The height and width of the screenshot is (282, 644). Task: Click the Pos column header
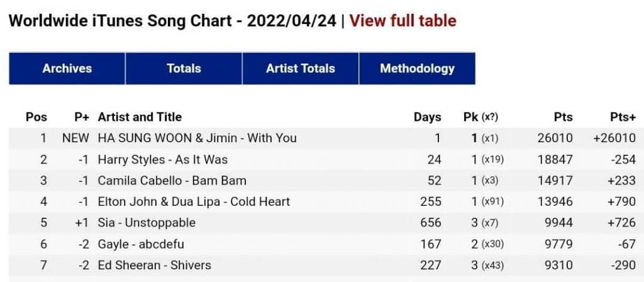(x=36, y=117)
